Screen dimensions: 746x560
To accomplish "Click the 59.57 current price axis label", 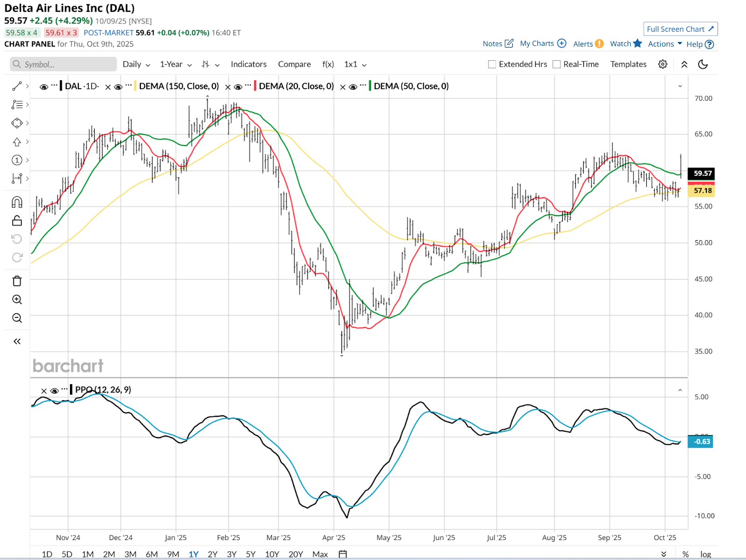I will click(x=701, y=173).
